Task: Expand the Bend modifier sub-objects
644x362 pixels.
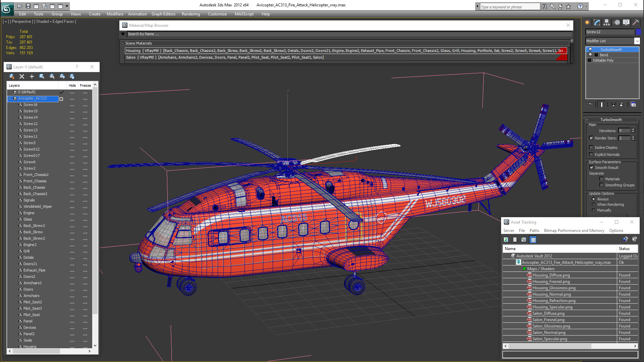Action: point(596,55)
